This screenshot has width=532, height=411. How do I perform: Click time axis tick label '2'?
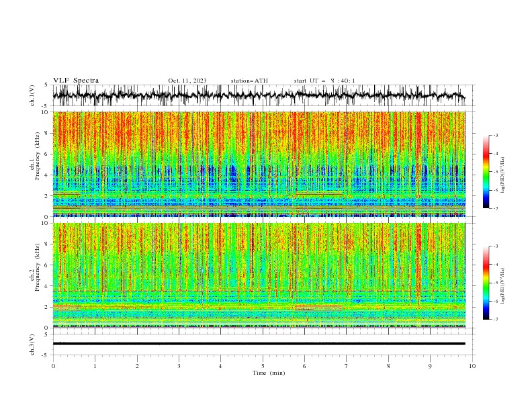click(x=137, y=366)
